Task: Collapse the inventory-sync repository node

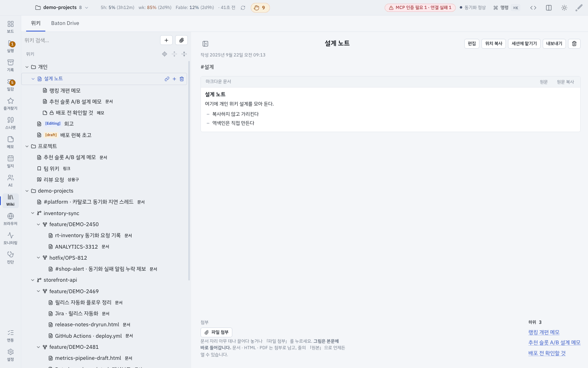Action: click(33, 213)
